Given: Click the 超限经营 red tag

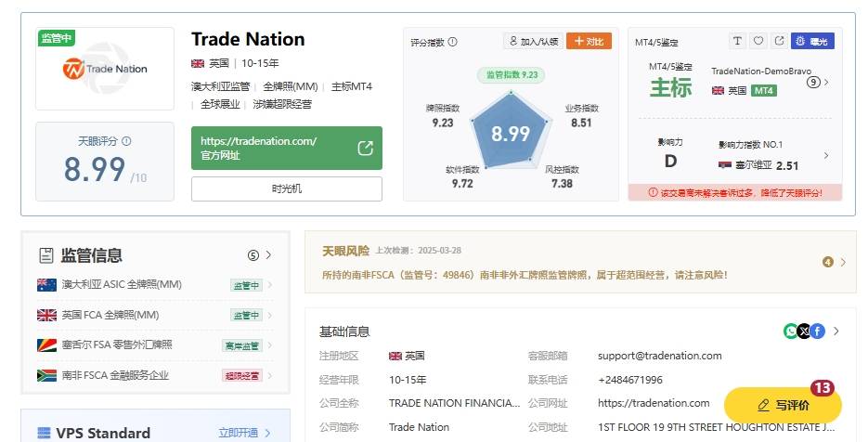Looking at the screenshot, I should tap(242, 375).
